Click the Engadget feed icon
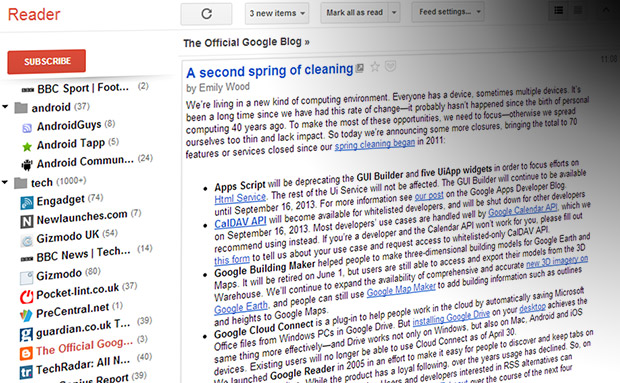Screen dimensions: 620x383 tap(26, 203)
